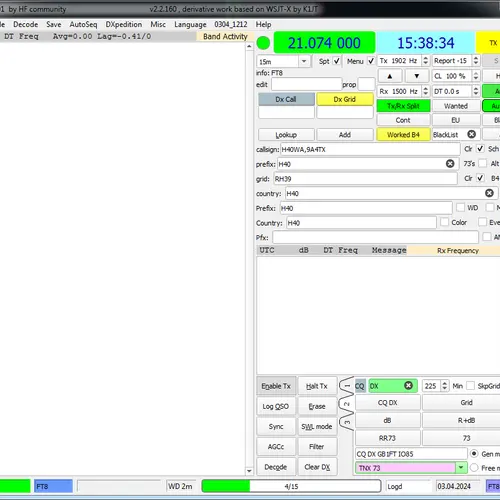The image size is (500, 500).
Task: Click the Lookup button
Action: pos(286,135)
